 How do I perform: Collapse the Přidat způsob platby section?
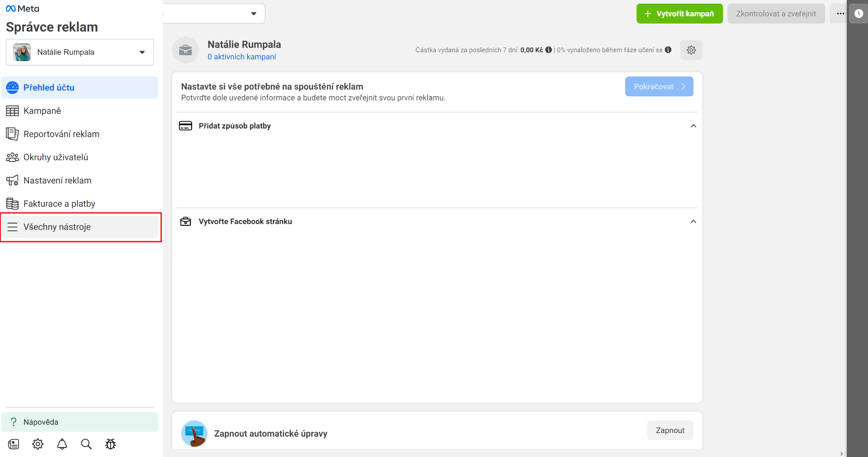(x=693, y=126)
